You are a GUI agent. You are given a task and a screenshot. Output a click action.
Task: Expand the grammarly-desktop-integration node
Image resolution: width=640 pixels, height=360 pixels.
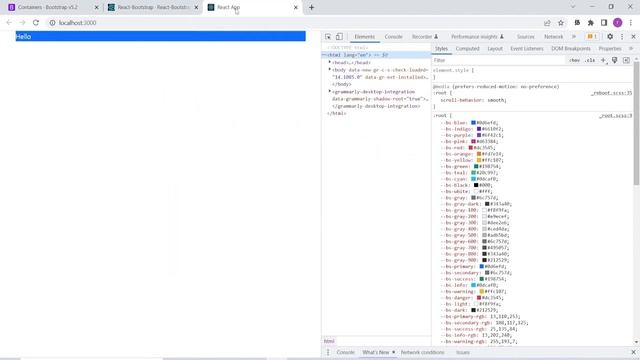coord(330,91)
